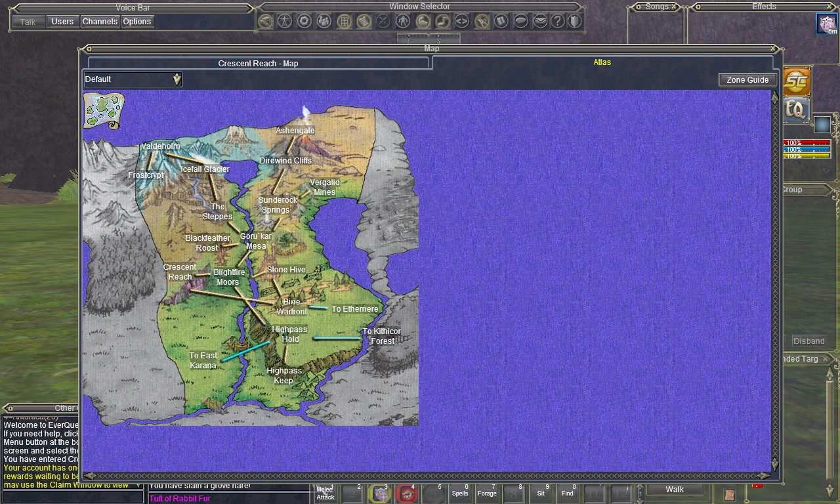The image size is (840, 504).
Task: Click the oval disc icon in Window Selector
Action: tap(521, 21)
